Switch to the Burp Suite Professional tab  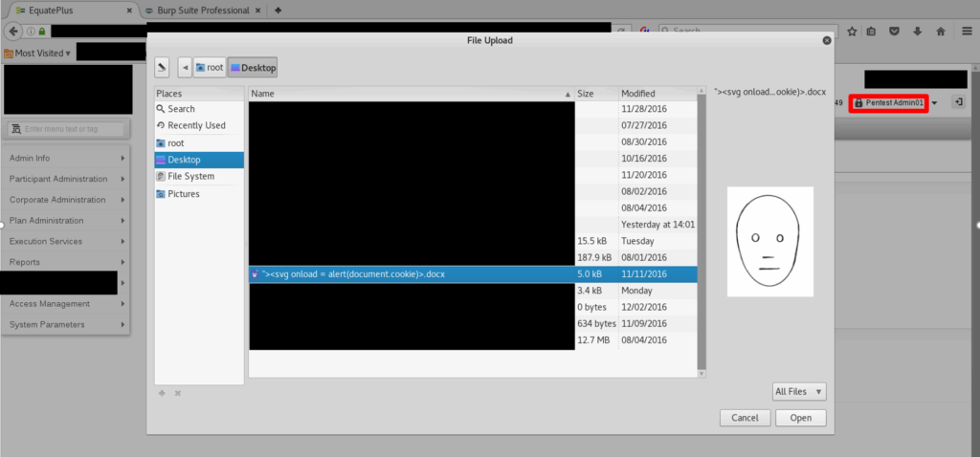point(199,11)
